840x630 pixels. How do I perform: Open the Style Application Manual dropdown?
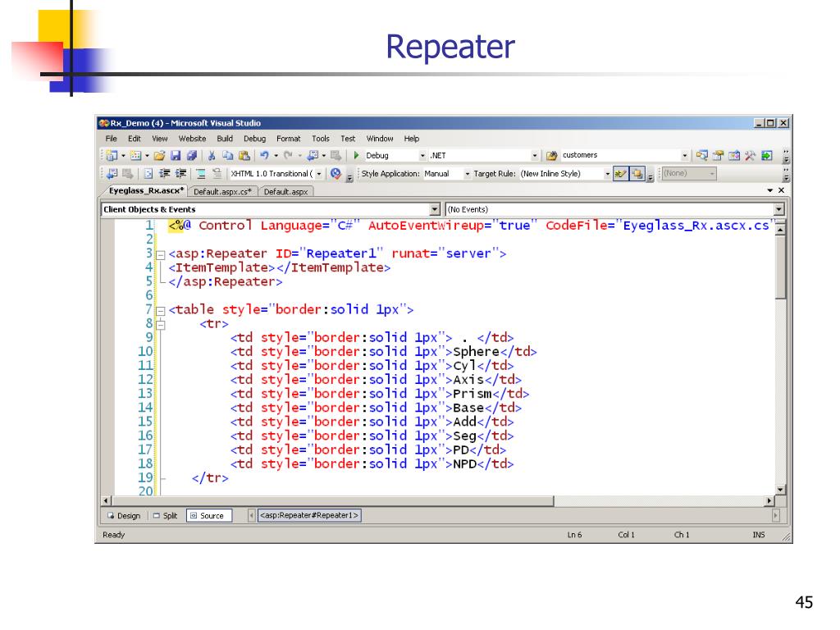[x=467, y=174]
